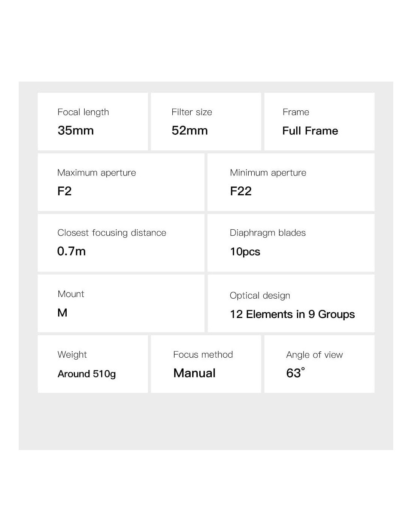Select the 0.7m distance value
Screen dimensions: 412x532
72,251
